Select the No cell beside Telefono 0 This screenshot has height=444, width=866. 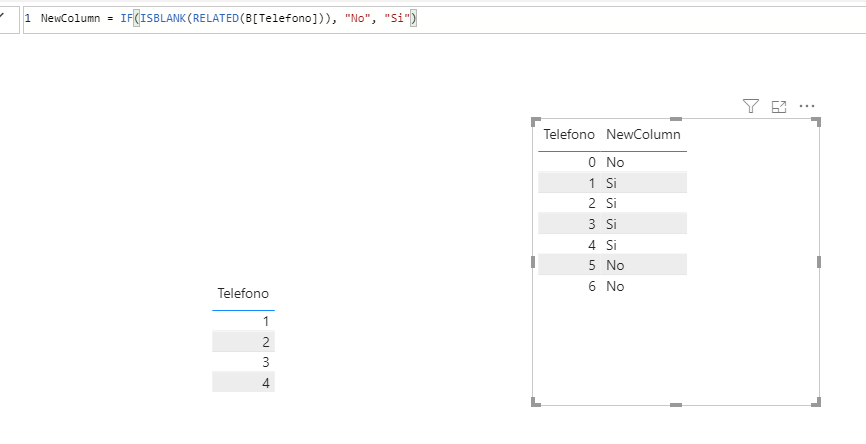coord(615,162)
